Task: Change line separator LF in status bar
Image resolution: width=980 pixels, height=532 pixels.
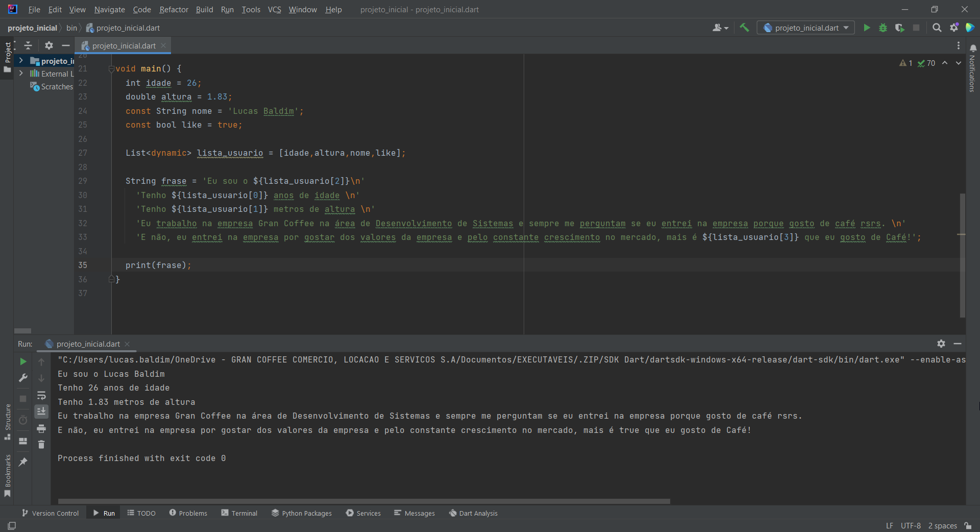Action: pos(890,525)
